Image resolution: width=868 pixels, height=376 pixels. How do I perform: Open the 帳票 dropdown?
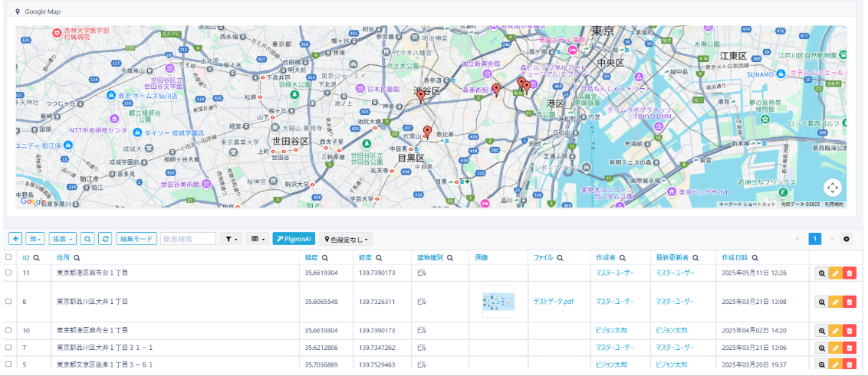pos(62,239)
